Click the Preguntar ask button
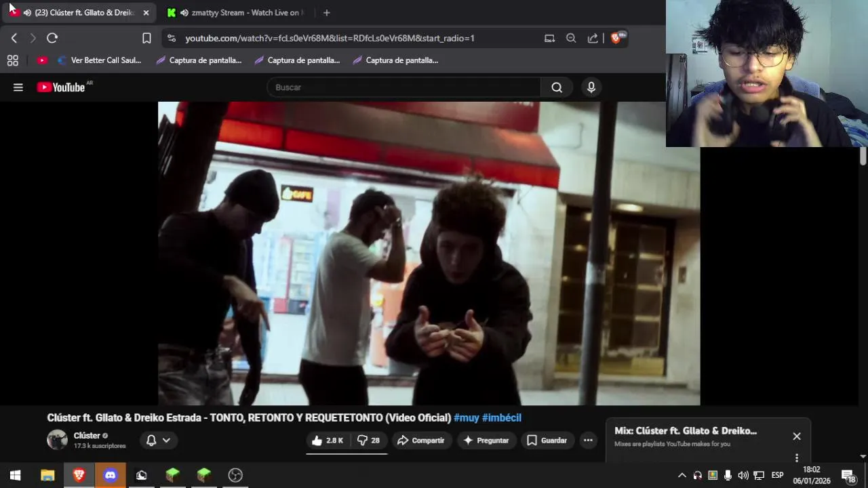Viewport: 868px width, 488px height. coord(486,441)
